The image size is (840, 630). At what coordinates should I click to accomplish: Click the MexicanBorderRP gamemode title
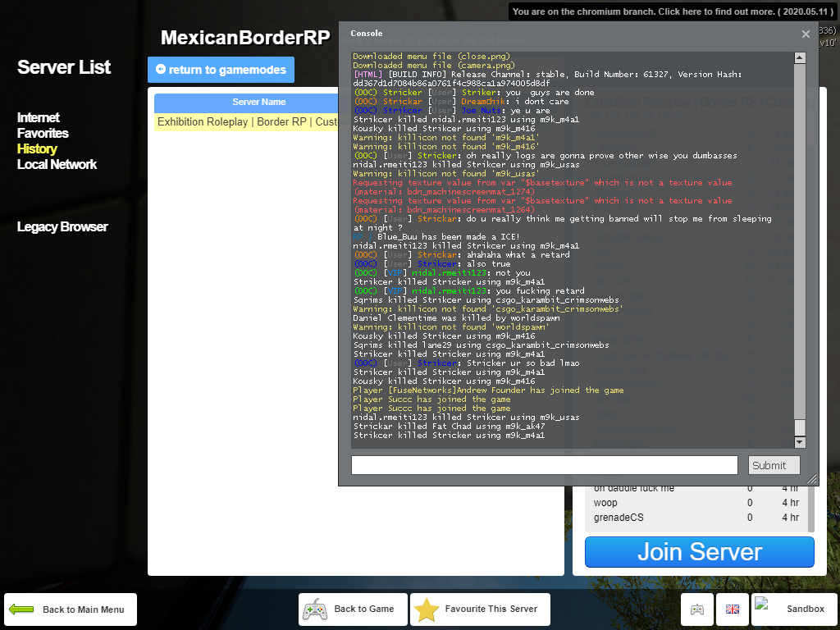point(245,38)
